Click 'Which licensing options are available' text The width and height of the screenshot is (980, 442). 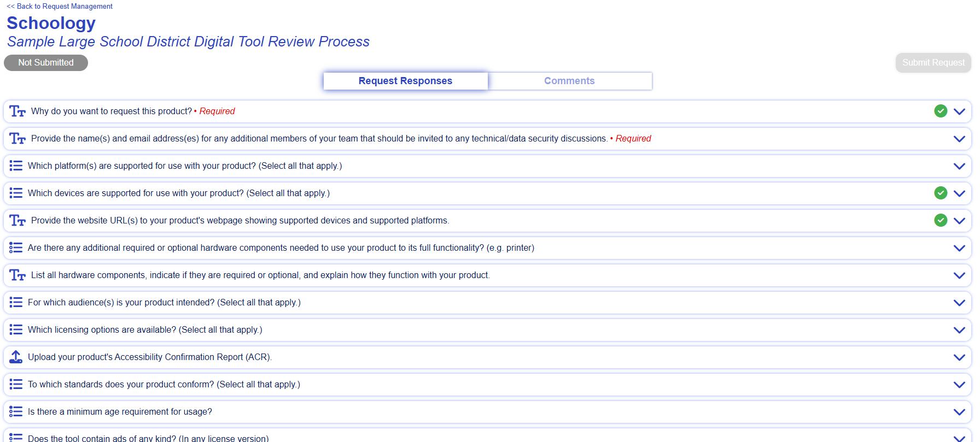(x=145, y=329)
